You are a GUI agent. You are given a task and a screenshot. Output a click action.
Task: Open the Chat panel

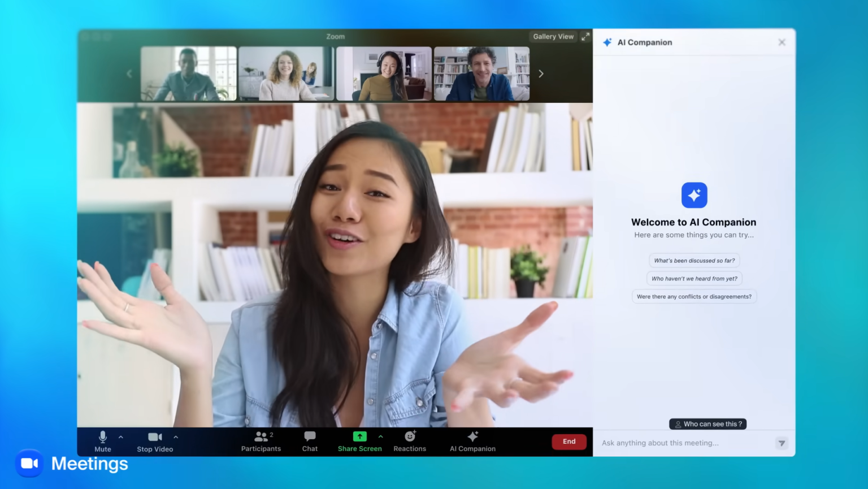(309, 442)
